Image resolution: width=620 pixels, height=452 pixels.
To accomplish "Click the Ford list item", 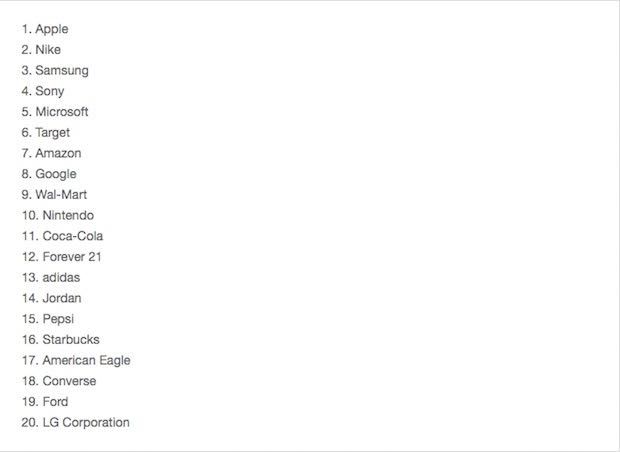I will click(45, 401).
